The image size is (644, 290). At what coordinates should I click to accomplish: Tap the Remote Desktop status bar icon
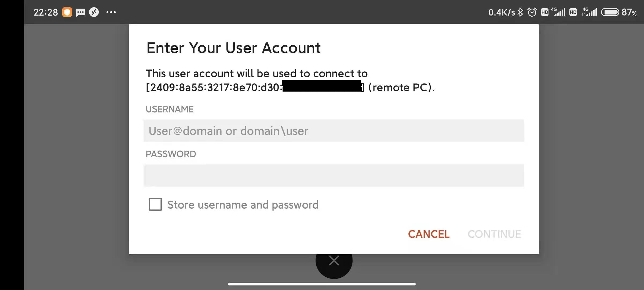point(94,12)
